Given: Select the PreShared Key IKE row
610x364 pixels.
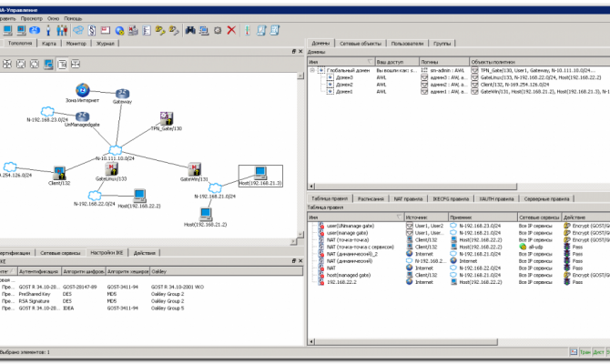Looking at the screenshot, I should pos(35,294).
